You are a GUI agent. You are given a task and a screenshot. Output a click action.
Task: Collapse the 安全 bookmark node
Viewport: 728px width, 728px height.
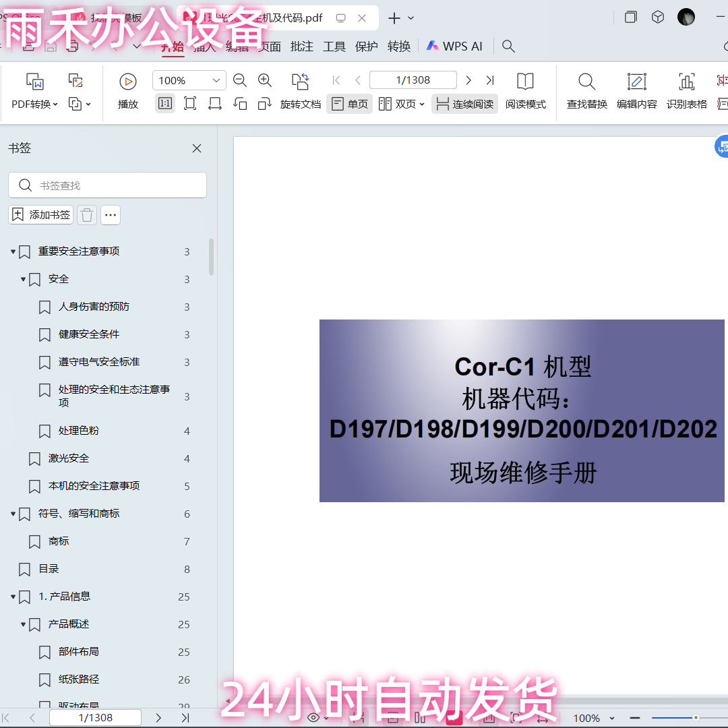coord(23,279)
